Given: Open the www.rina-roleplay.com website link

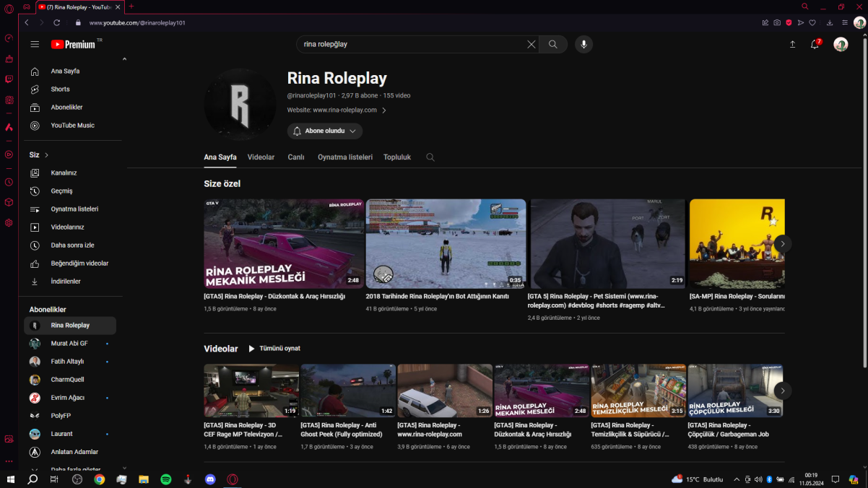Looking at the screenshot, I should pyautogui.click(x=344, y=110).
